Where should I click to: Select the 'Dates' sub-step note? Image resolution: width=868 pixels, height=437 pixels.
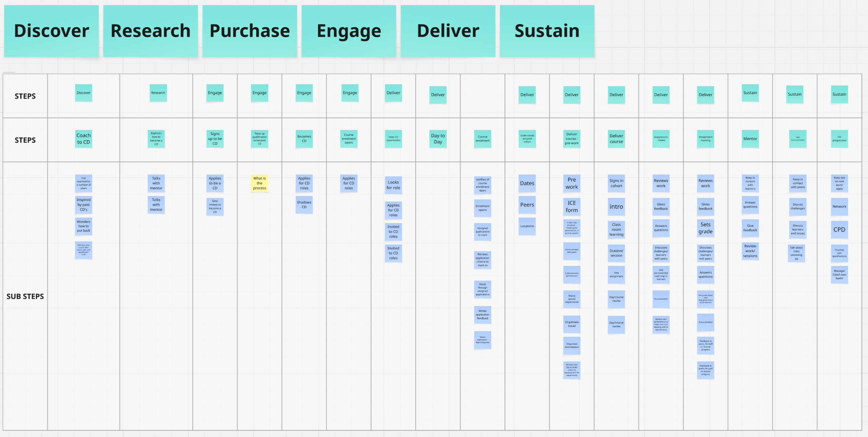click(x=527, y=183)
